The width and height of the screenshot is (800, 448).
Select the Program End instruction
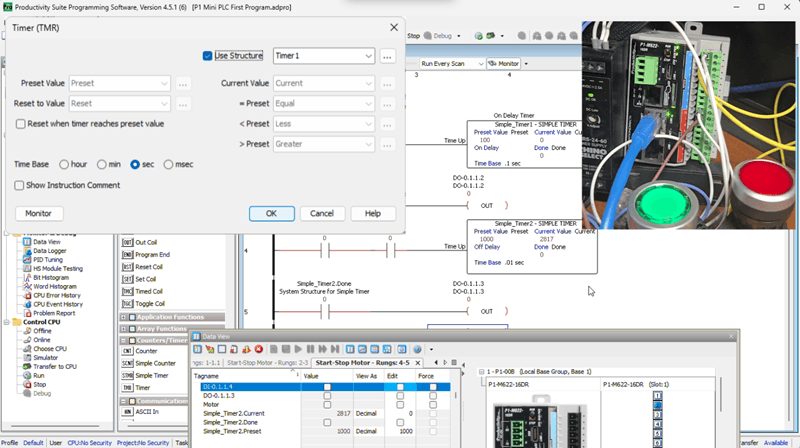[x=153, y=255]
